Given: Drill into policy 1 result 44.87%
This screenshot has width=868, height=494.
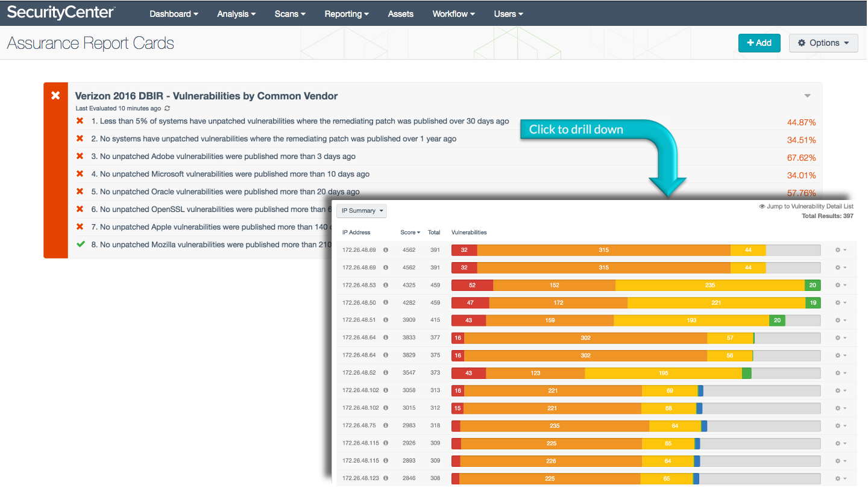Looking at the screenshot, I should 802,122.
